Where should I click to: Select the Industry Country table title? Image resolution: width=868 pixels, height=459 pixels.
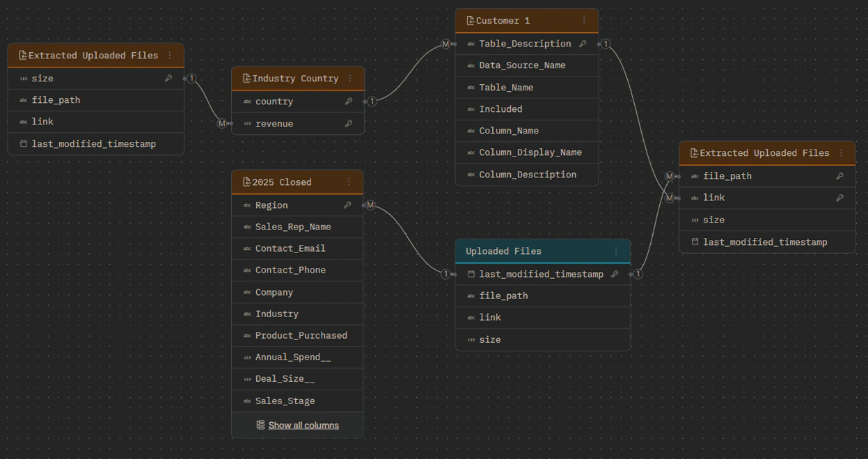point(295,79)
